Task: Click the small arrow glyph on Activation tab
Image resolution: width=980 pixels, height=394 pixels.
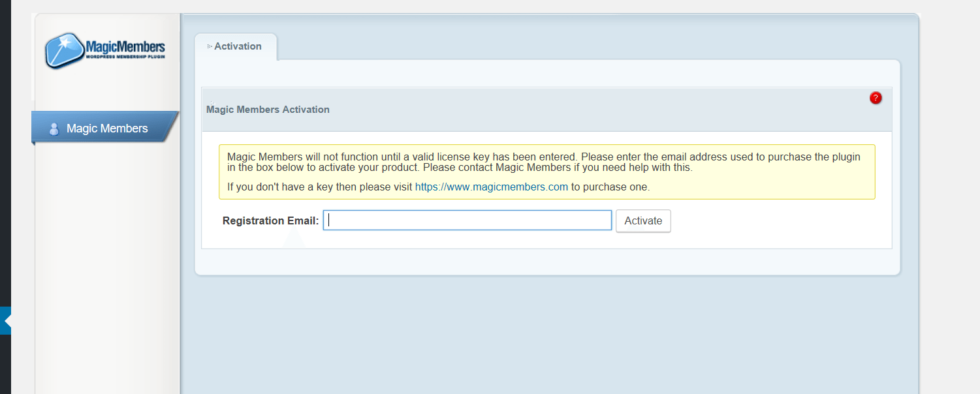Action: click(x=210, y=46)
